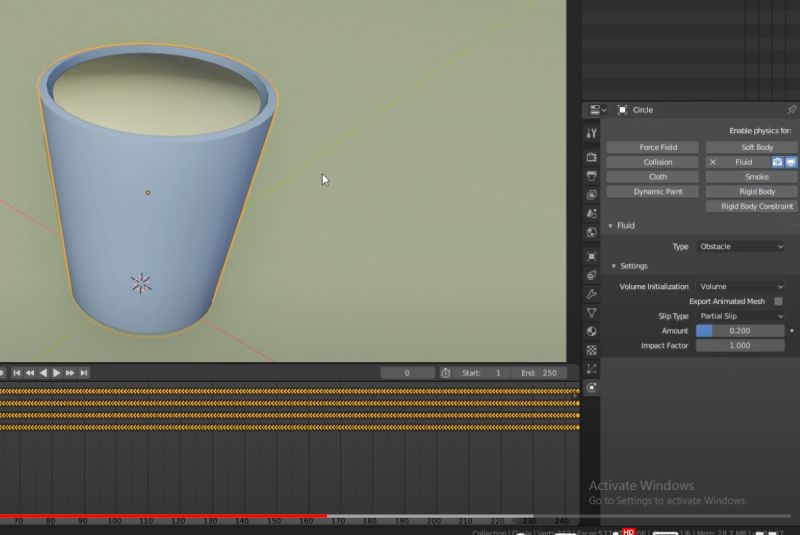
Task: Play animation in reverse
Action: [x=43, y=373]
